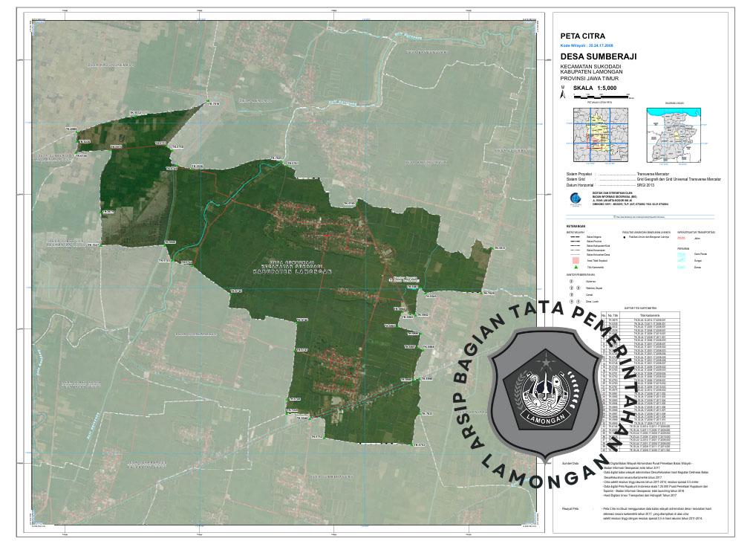Click the Gubernur office symbol in legend
Viewport: 756px width, 547px height.
point(571,282)
